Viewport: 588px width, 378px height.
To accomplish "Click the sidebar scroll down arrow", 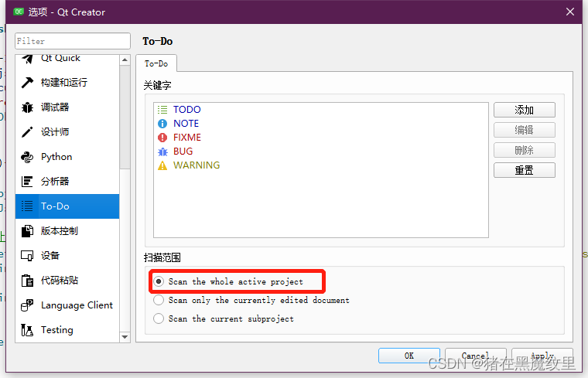I will 125,337.
